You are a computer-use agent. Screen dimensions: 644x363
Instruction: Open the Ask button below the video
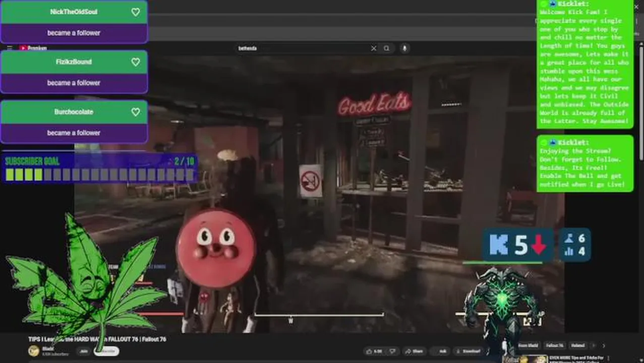tap(441, 351)
